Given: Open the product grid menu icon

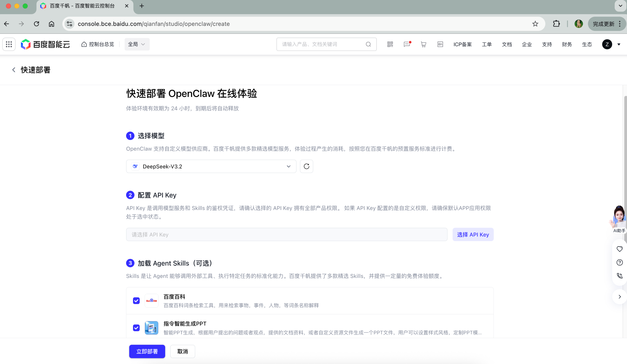Looking at the screenshot, I should tap(9, 44).
